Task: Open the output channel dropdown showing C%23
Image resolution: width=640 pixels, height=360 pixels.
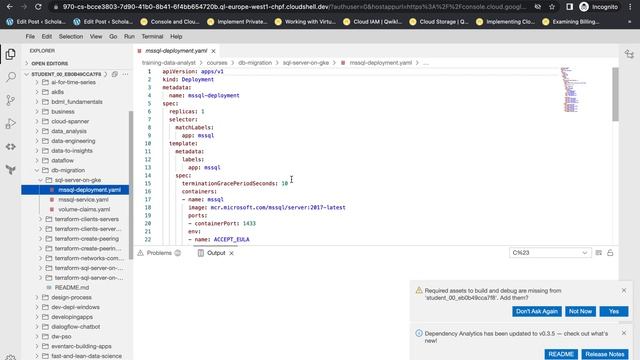Action: pos(550,253)
